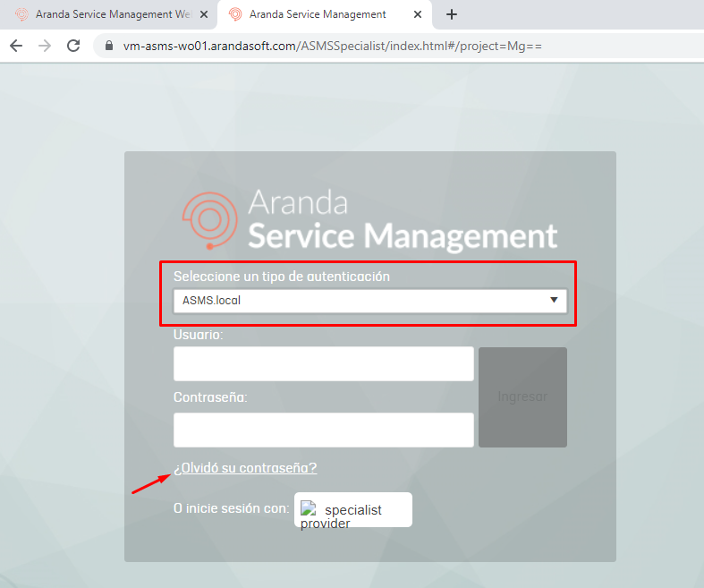
Task: Reload the page with the refresh icon
Action: pos(73,46)
